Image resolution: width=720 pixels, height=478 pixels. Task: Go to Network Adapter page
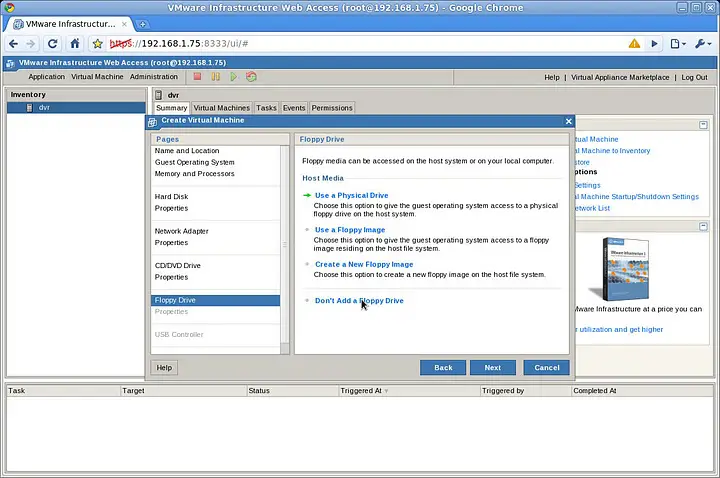[x=181, y=231]
